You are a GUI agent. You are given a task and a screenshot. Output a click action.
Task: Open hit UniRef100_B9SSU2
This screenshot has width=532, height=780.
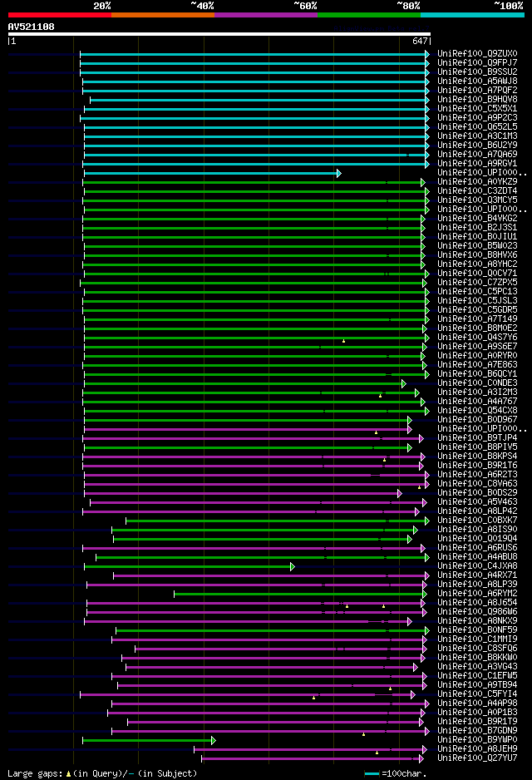477,72
